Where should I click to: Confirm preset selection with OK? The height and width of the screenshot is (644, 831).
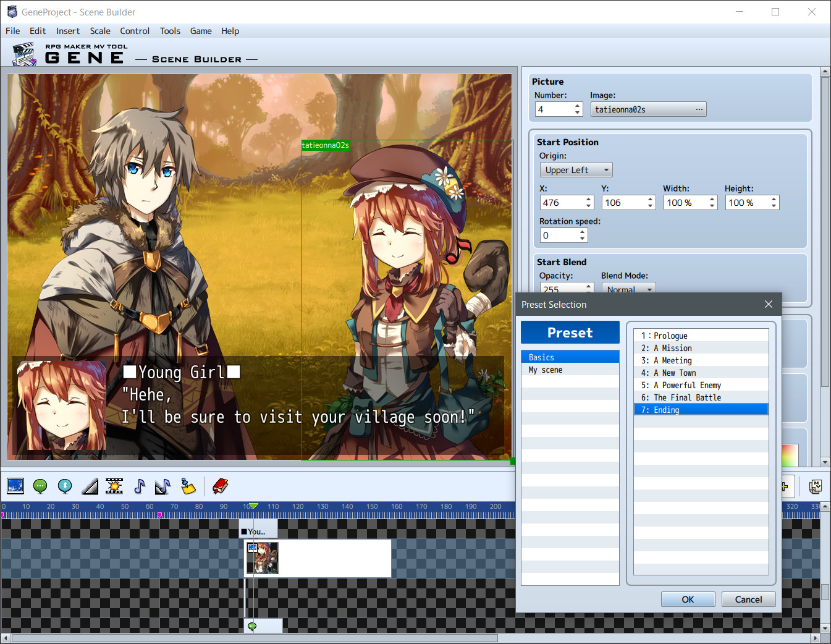click(688, 599)
